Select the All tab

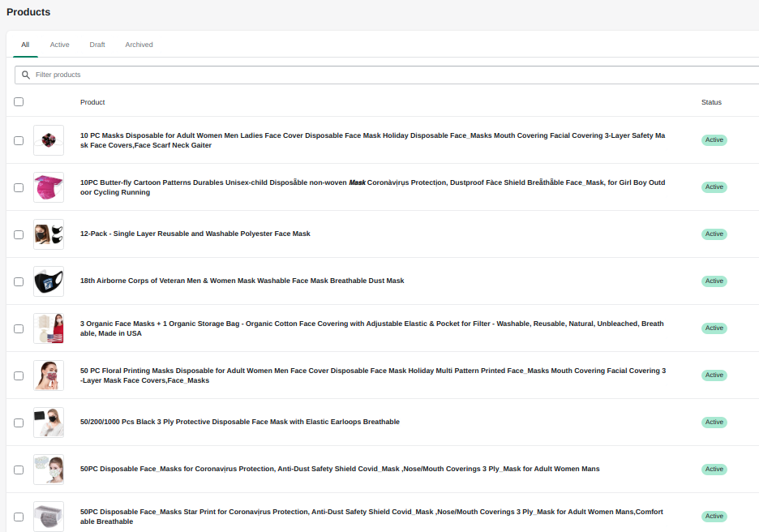pyautogui.click(x=24, y=45)
